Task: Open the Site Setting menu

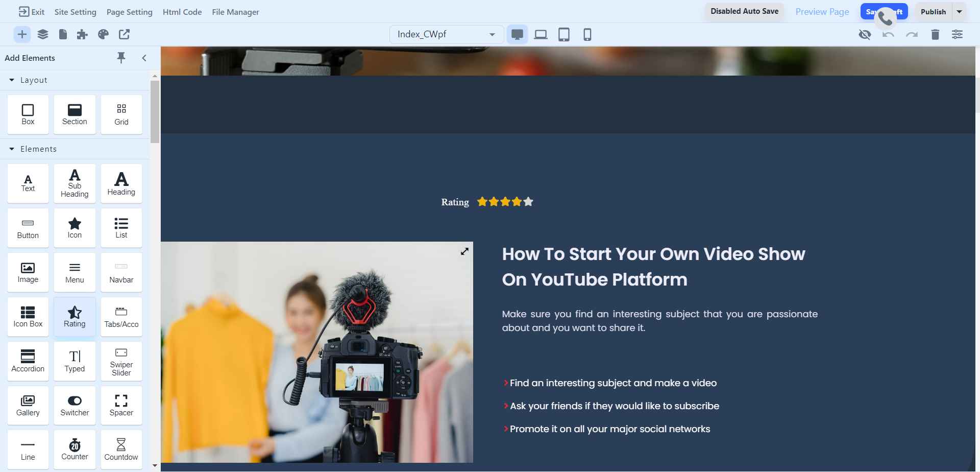Action: click(75, 12)
